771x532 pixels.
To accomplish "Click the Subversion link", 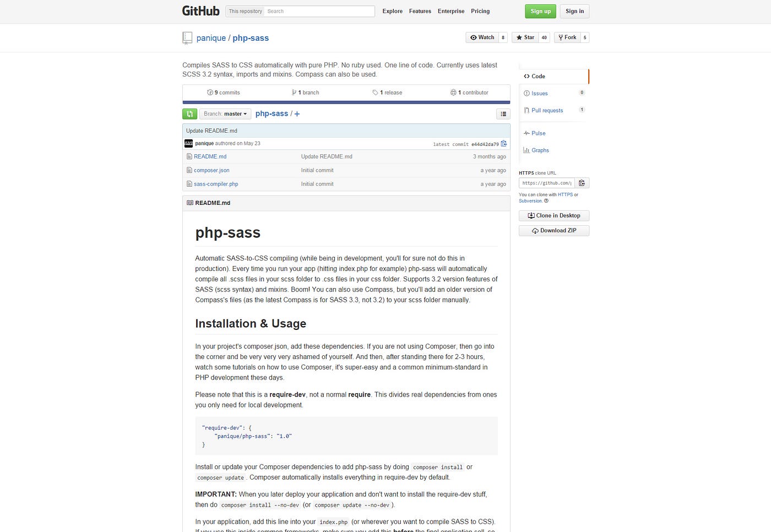I will [530, 201].
